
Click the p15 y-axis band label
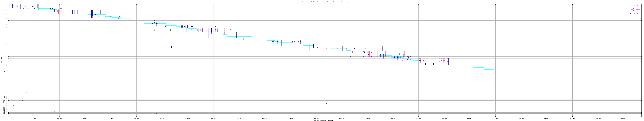(x=6, y=4)
